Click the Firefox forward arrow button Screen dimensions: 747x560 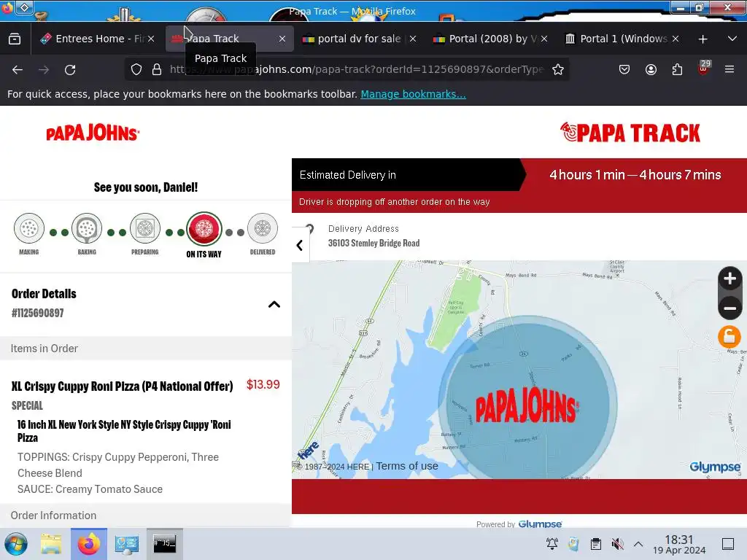pyautogui.click(x=44, y=69)
